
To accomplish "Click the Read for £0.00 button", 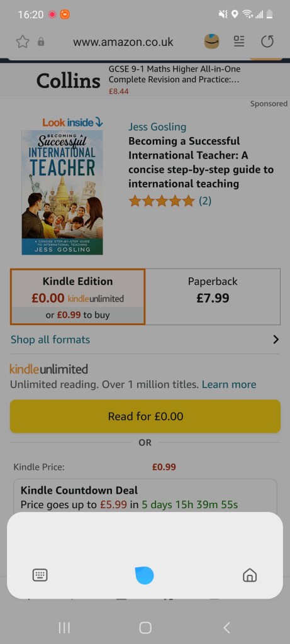I will tap(145, 416).
